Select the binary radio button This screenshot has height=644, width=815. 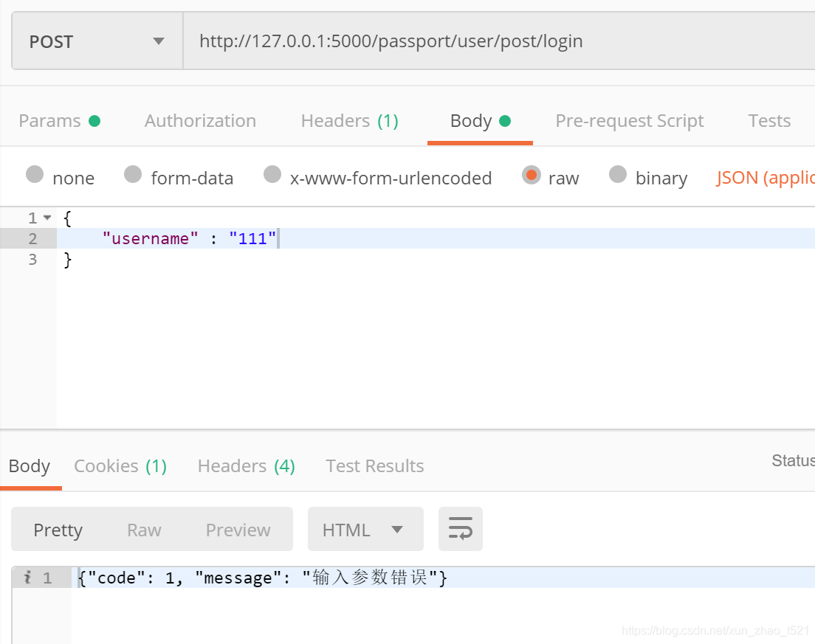click(618, 174)
